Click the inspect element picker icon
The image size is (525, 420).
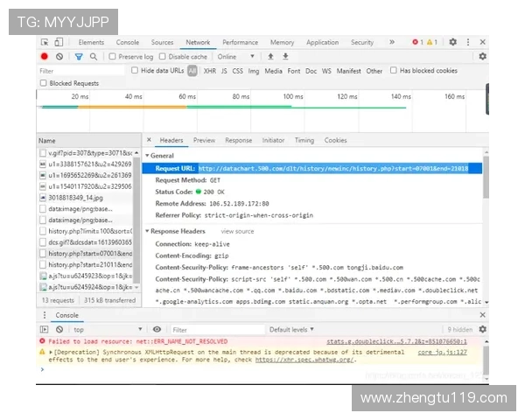(45, 42)
